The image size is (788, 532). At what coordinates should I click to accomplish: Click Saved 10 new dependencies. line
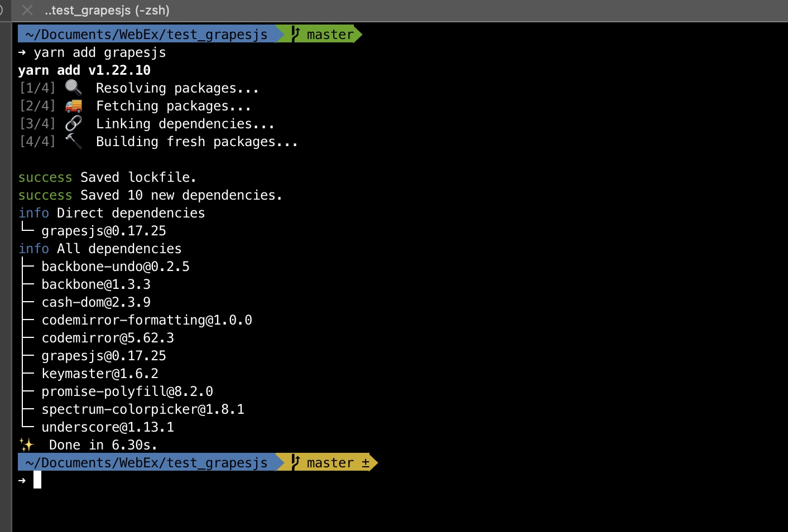click(x=181, y=195)
